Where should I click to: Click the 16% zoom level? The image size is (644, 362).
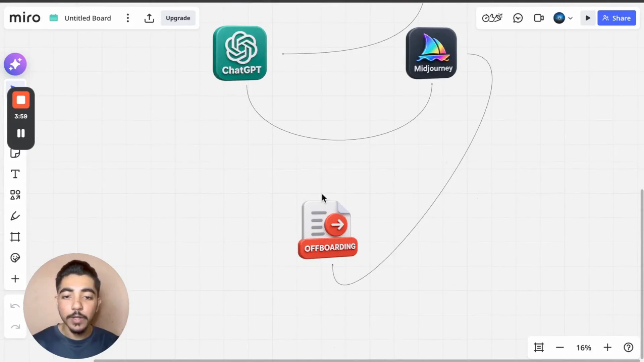tap(584, 348)
